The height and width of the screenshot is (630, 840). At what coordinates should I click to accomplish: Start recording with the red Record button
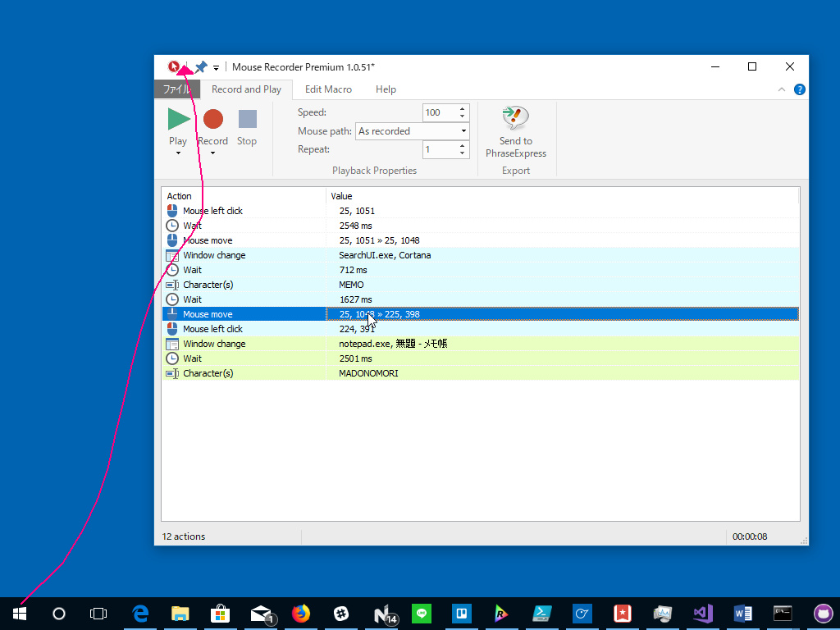tap(213, 120)
